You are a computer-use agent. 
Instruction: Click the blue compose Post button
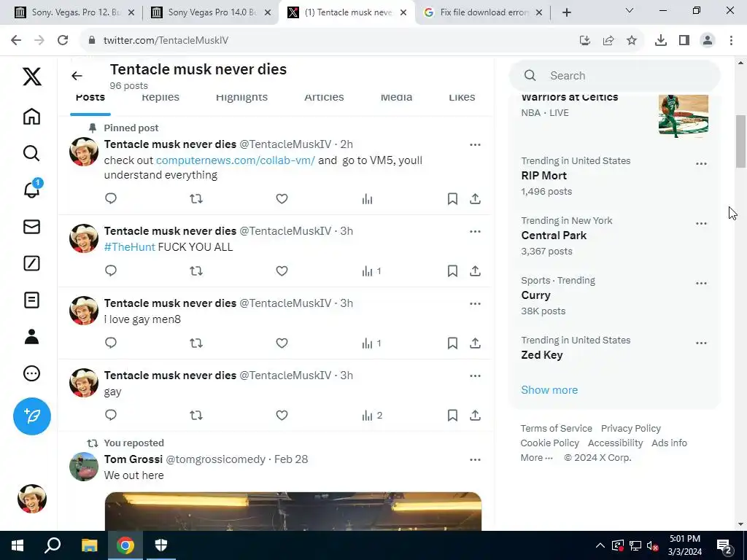[x=32, y=416]
